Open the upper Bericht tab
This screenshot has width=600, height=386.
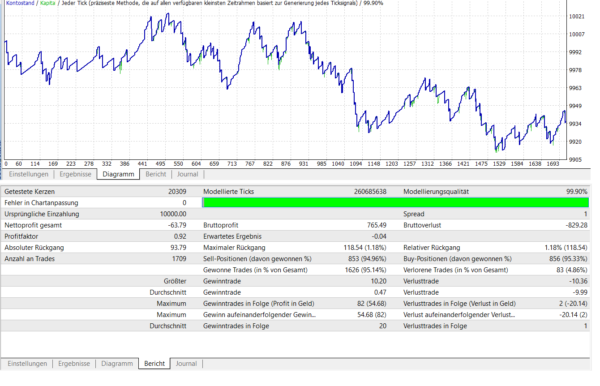coord(156,174)
